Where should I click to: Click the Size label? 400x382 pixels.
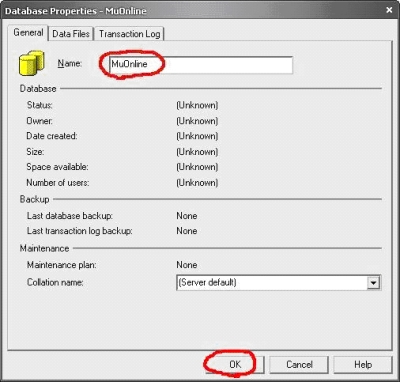[35, 152]
